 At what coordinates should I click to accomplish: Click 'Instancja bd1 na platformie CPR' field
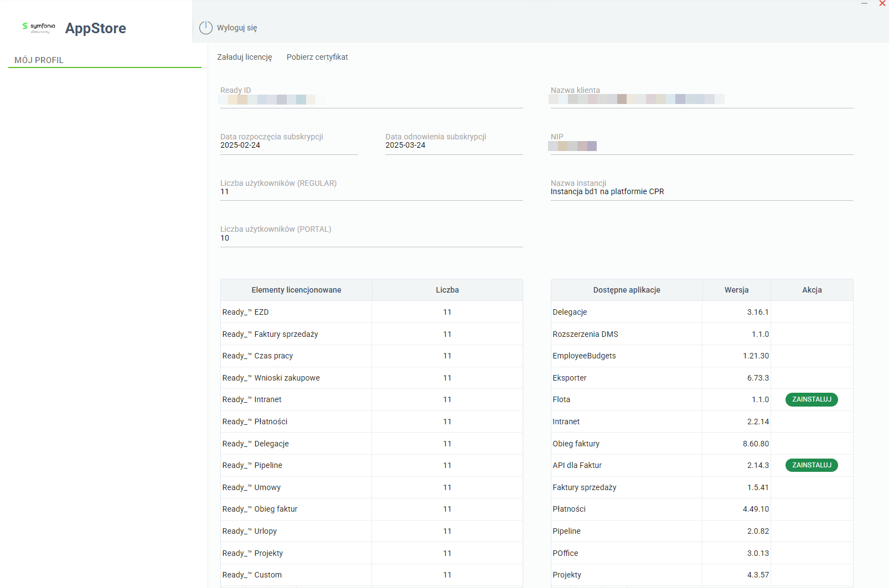tap(702, 190)
